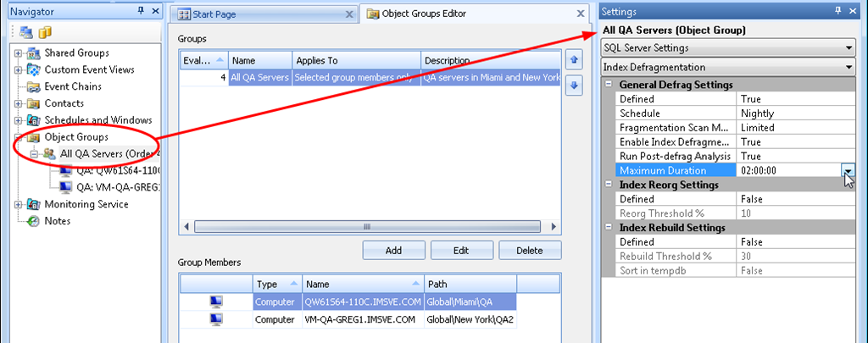
Task: Click the Edit button
Action: pyautogui.click(x=461, y=251)
